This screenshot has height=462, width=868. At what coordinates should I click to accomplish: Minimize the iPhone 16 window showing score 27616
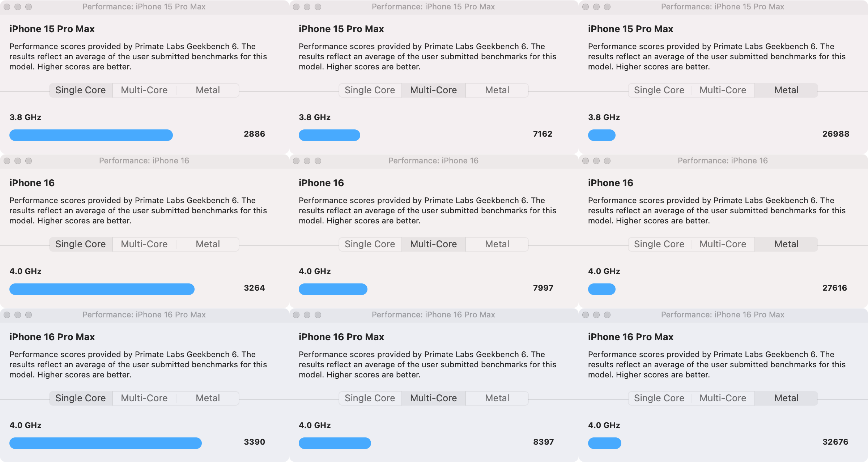pyautogui.click(x=596, y=161)
